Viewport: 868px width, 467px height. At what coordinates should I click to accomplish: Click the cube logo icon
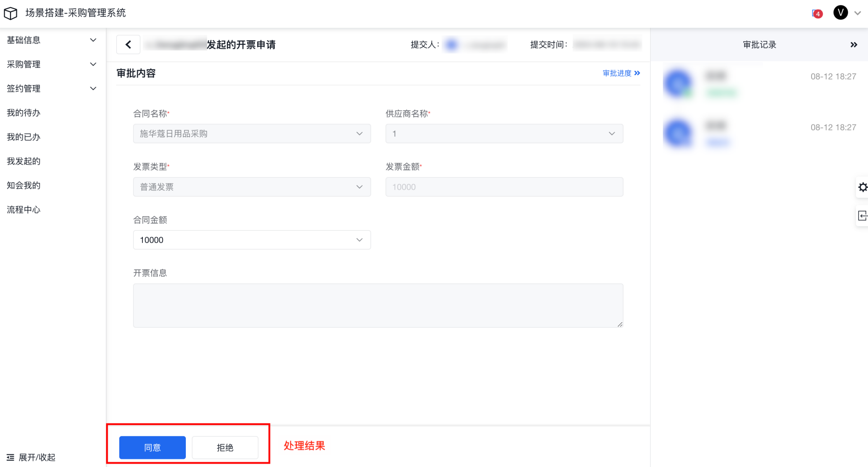[10, 13]
